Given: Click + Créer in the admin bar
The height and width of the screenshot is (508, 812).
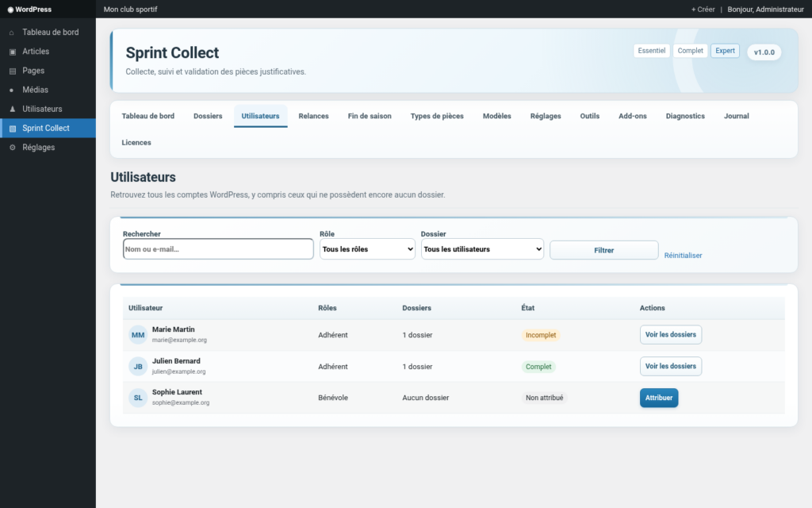Looking at the screenshot, I should tap(703, 10).
